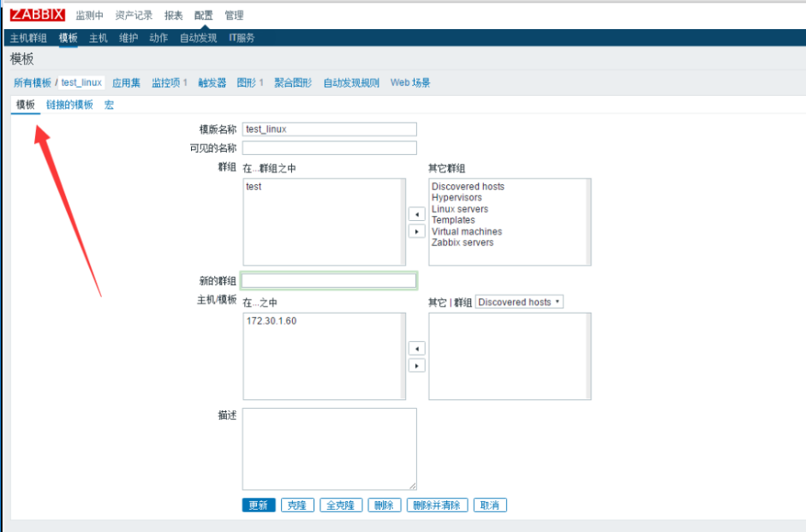This screenshot has height=532, width=806.
Task: Open the 报表 top menu
Action: [173, 15]
